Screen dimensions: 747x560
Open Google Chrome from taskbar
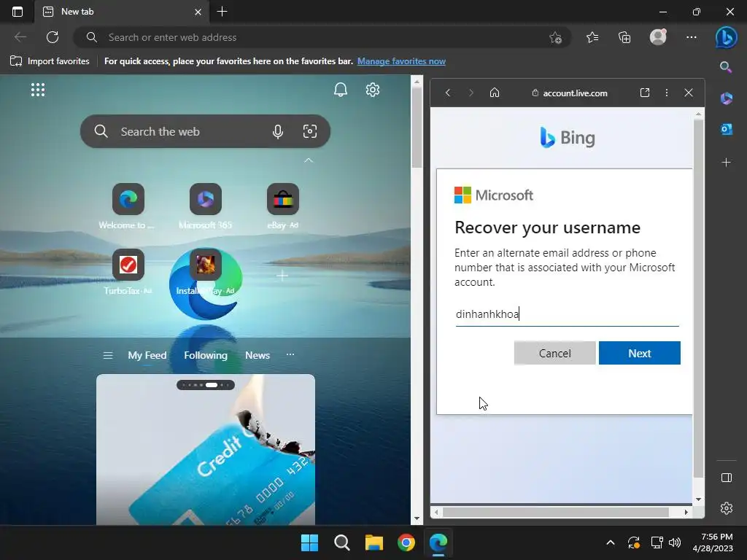(x=406, y=542)
